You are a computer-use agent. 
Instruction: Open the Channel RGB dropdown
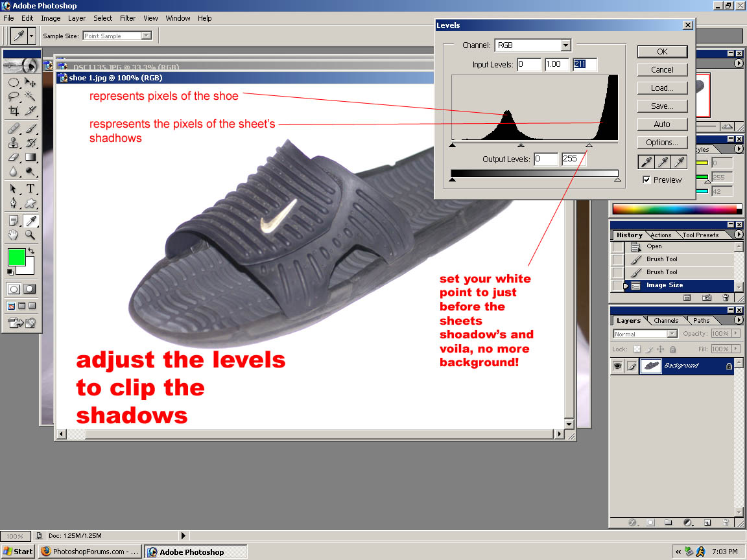(x=565, y=45)
